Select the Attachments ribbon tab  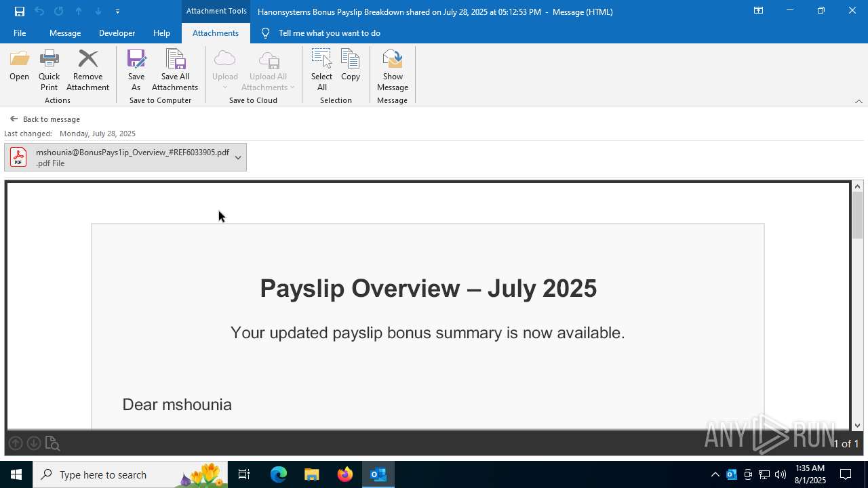point(216,33)
